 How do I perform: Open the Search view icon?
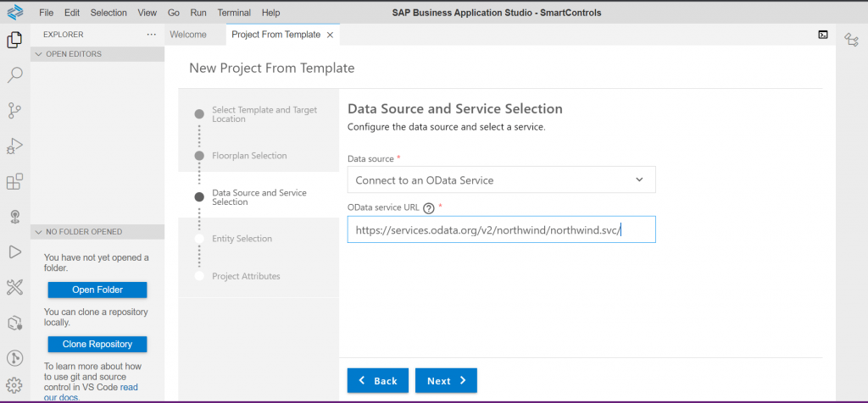pyautogui.click(x=14, y=75)
